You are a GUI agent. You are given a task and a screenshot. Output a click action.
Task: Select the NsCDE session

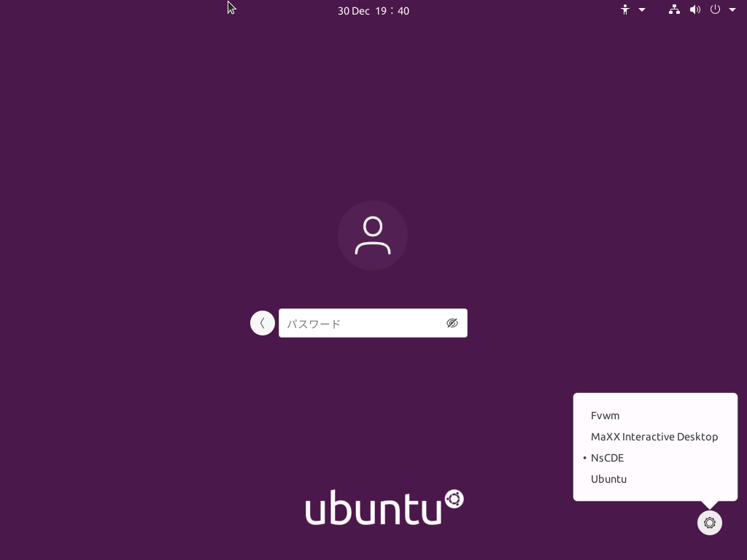(655, 458)
